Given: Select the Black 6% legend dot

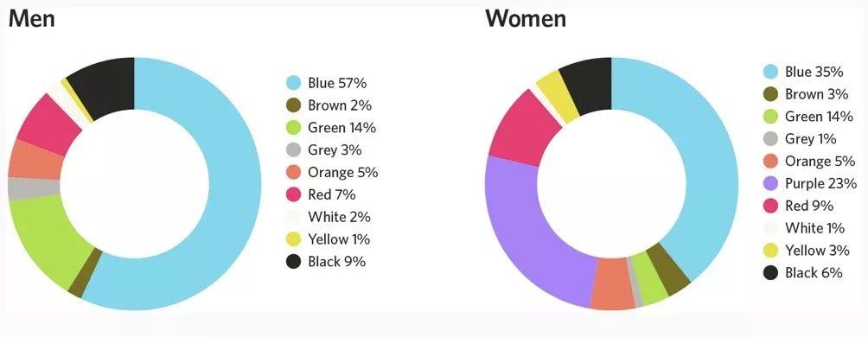Looking at the screenshot, I should tap(770, 273).
